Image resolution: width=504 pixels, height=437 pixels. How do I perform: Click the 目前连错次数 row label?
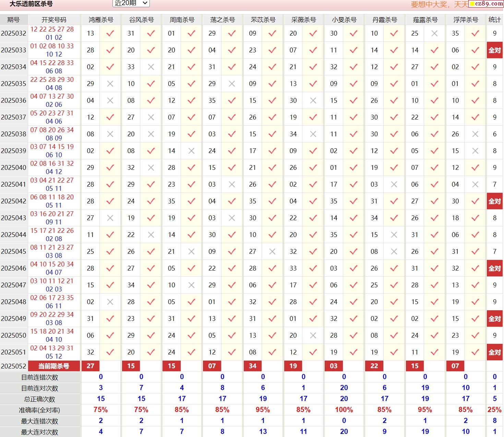(x=40, y=377)
